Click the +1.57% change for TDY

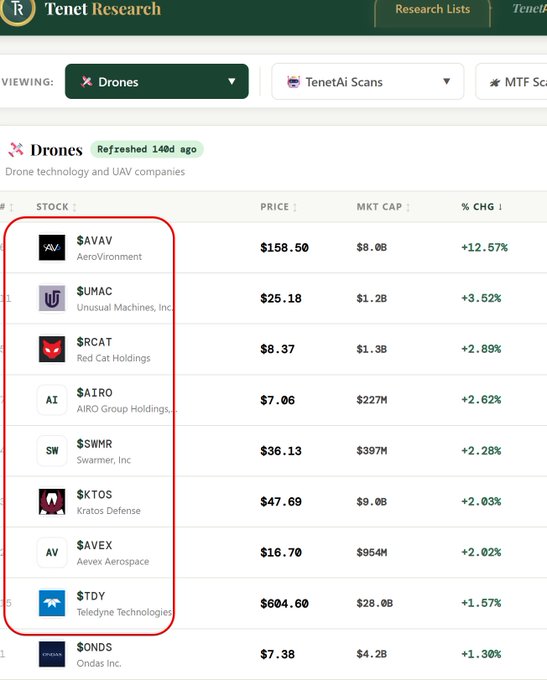(481, 603)
